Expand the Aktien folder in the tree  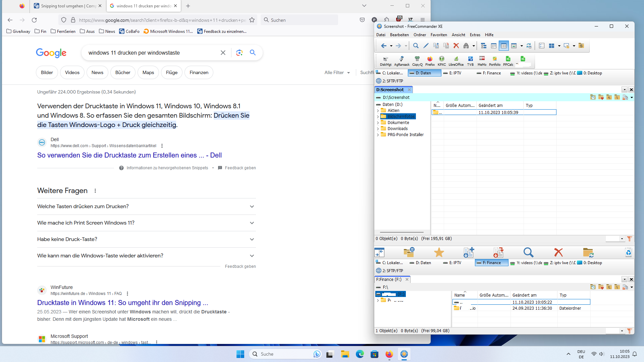378,111
